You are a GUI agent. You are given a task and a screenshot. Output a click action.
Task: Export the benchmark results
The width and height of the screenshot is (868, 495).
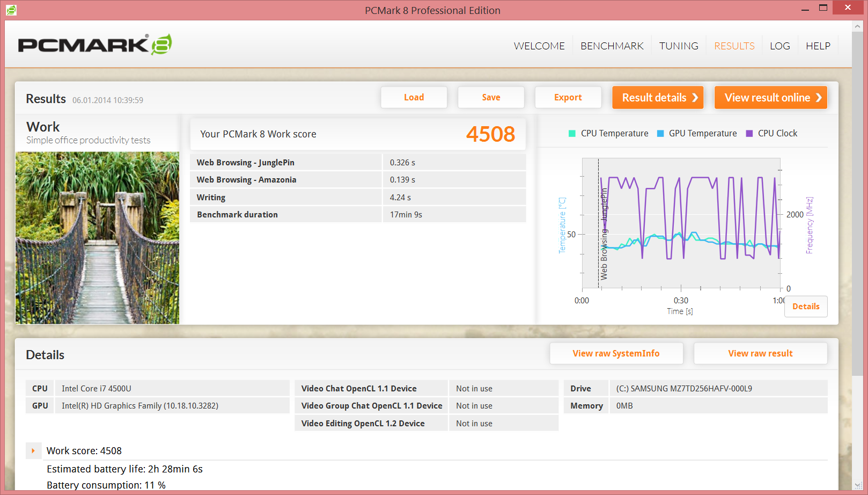(568, 97)
